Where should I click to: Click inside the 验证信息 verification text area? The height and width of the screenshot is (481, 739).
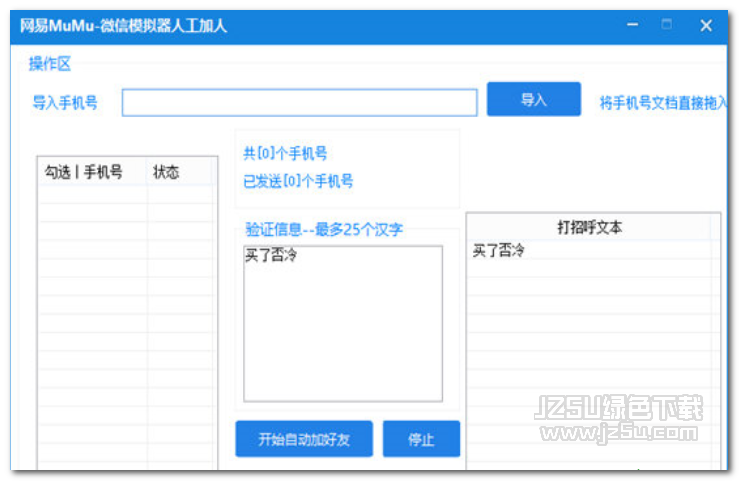(343, 323)
